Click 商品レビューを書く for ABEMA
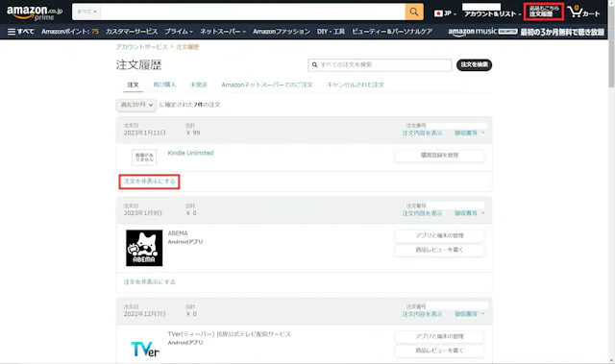The image size is (615, 364). pyautogui.click(x=439, y=250)
